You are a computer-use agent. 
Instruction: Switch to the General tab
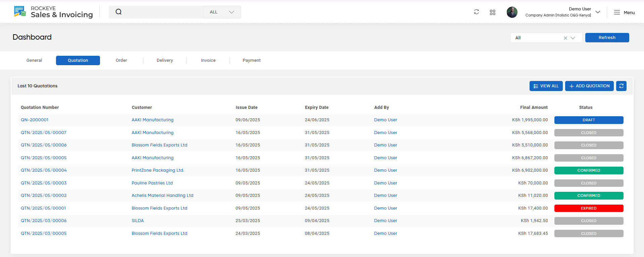click(x=34, y=60)
